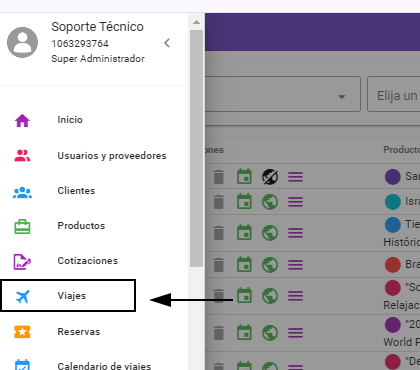Open the lines menu icon in the 'Sa' row

[x=295, y=177]
